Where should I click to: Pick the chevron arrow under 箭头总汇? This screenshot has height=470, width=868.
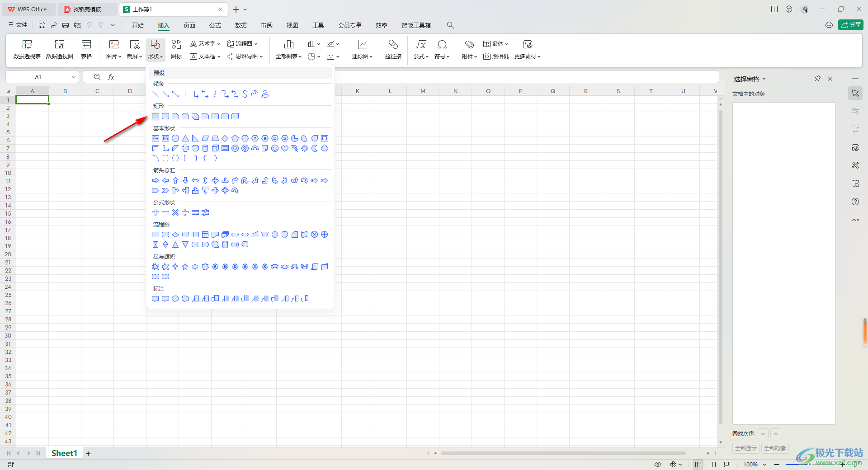tap(165, 190)
